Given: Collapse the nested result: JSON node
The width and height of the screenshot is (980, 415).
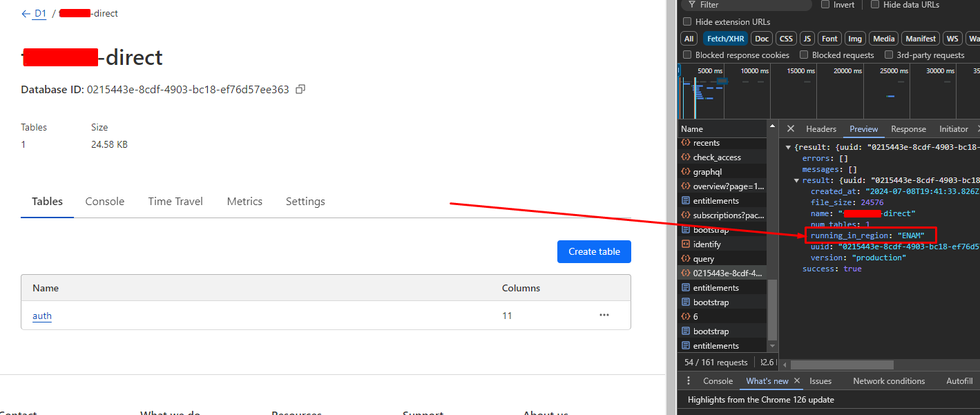Looking at the screenshot, I should (797, 181).
